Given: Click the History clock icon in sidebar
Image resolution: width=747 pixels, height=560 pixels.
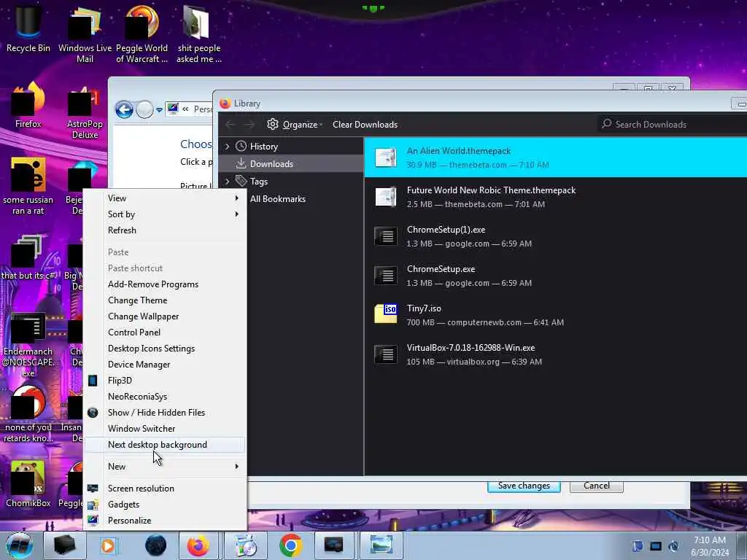Looking at the screenshot, I should click(x=241, y=146).
